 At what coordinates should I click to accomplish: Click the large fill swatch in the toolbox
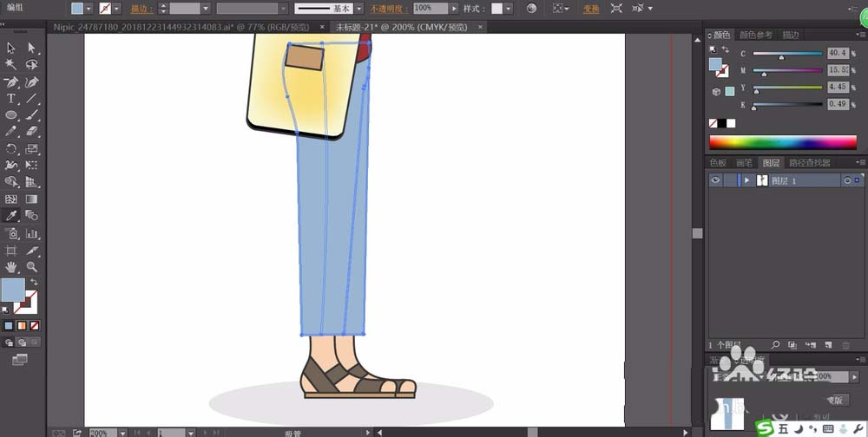pos(13,290)
